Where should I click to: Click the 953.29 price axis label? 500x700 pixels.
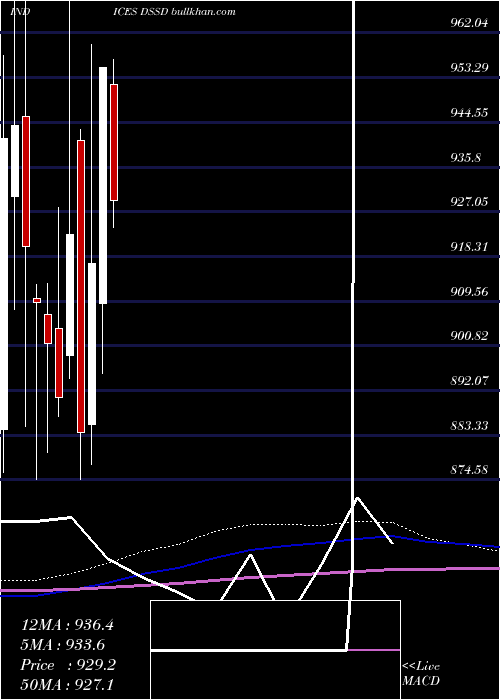point(469,68)
